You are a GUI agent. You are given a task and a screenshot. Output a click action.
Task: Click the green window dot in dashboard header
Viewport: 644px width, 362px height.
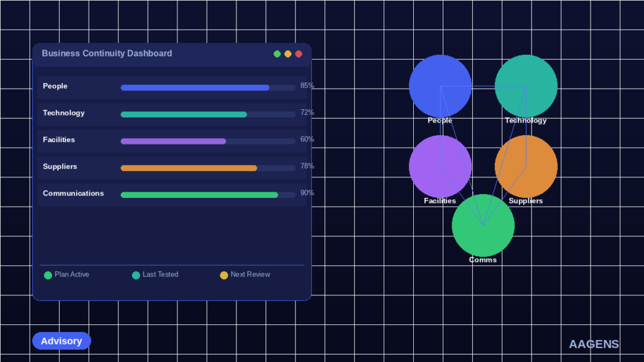(277, 54)
